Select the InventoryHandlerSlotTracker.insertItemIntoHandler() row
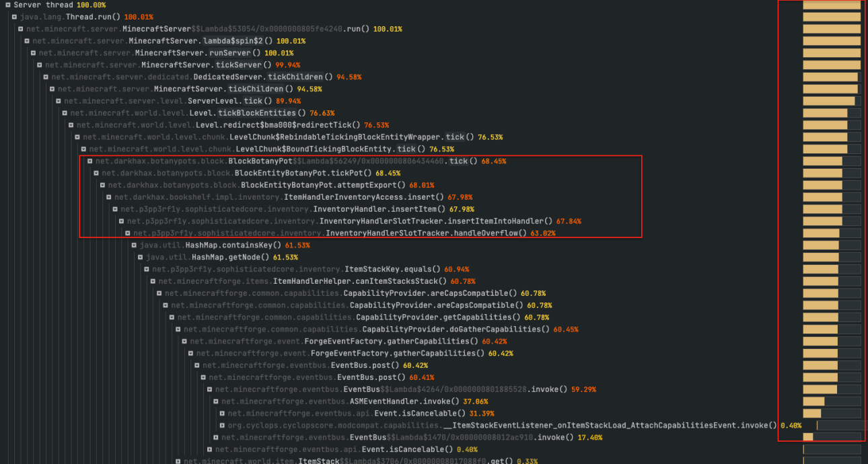Viewport: 868px width, 464px height. 354,221
